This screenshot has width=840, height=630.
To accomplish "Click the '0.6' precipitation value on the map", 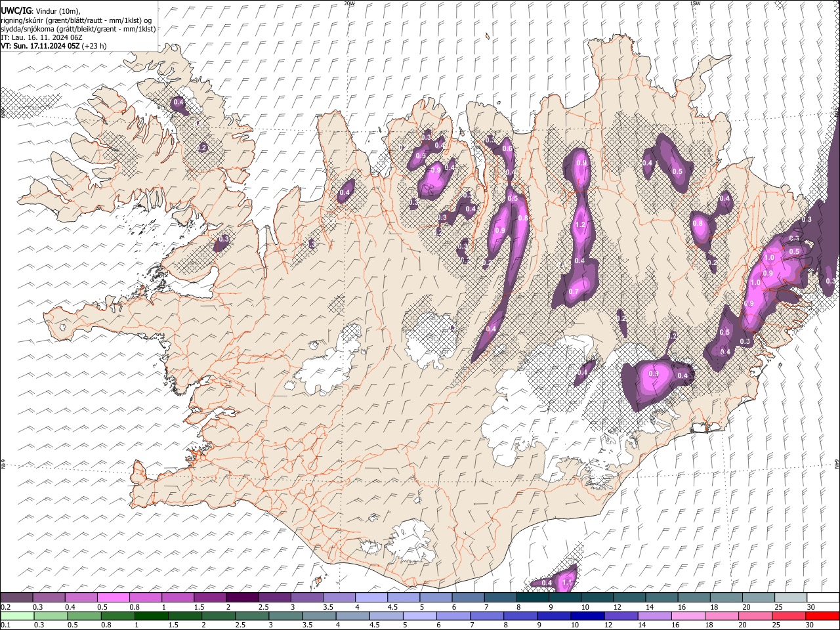I will (507, 149).
